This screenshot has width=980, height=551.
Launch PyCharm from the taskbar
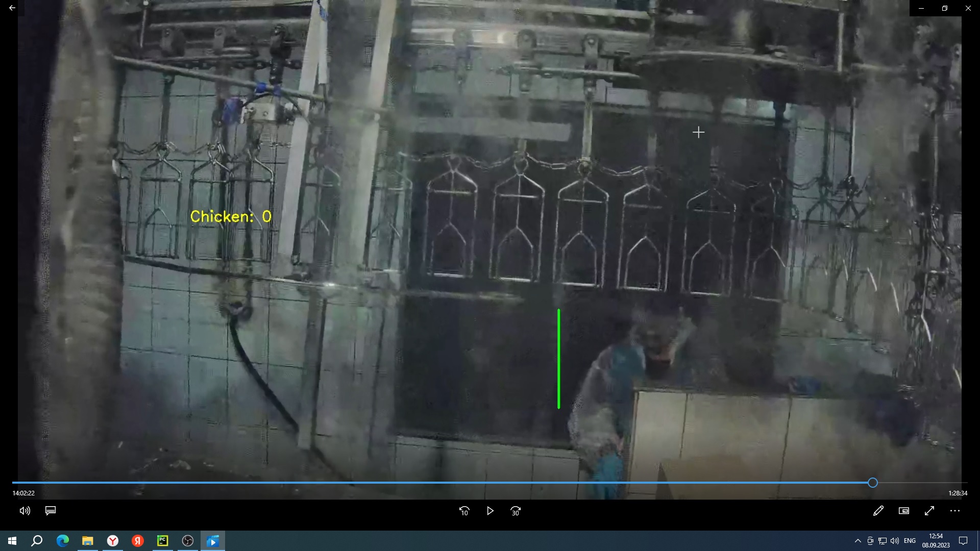tap(163, 541)
